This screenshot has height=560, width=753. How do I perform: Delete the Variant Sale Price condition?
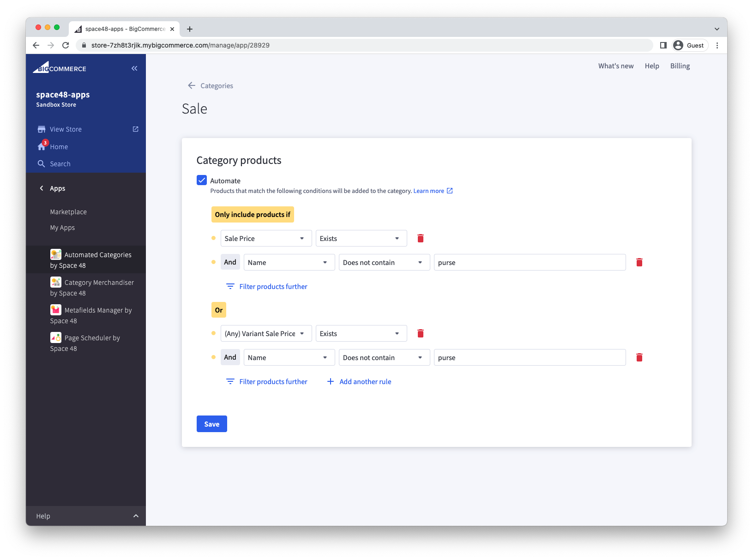[421, 333]
